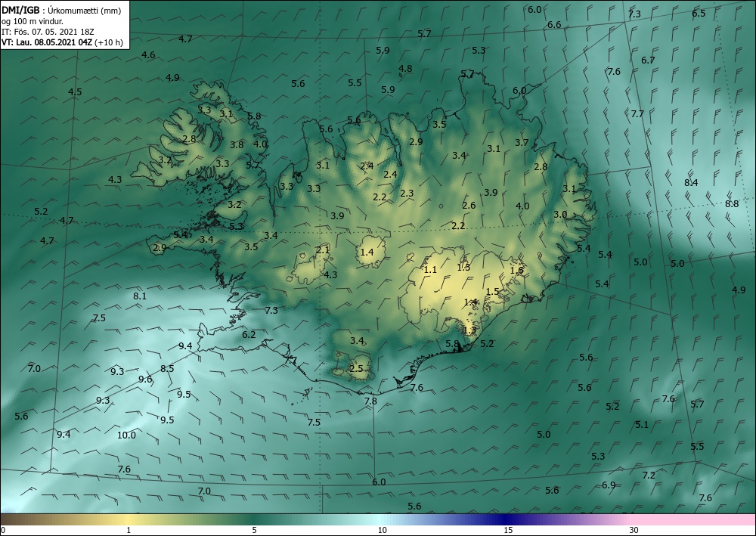Click the 2.6 value in northeast highlands
This screenshot has width=756, height=536.
coord(469,206)
